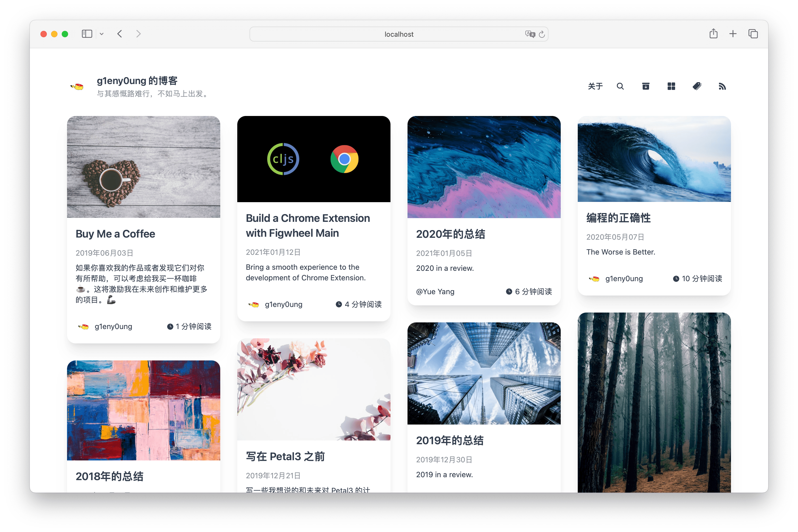Click g1enyOung author on 编程的正确性 card
This screenshot has height=532, width=798.
coord(624,279)
